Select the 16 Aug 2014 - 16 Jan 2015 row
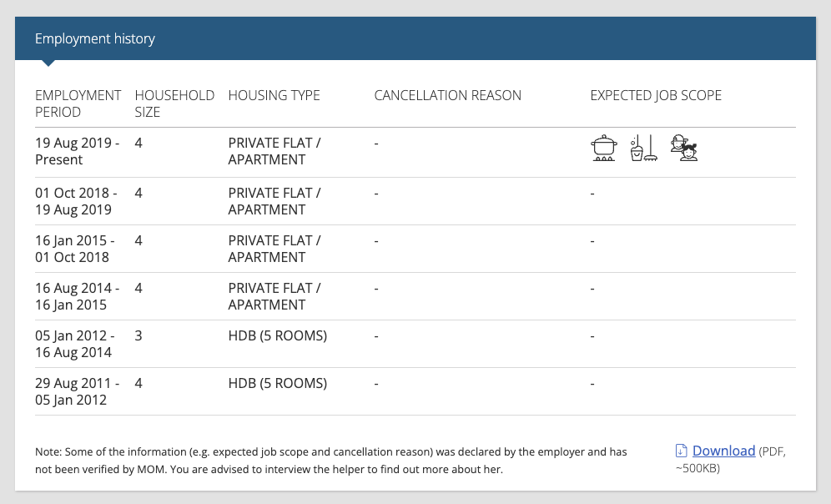This screenshot has width=831, height=504. (415, 297)
